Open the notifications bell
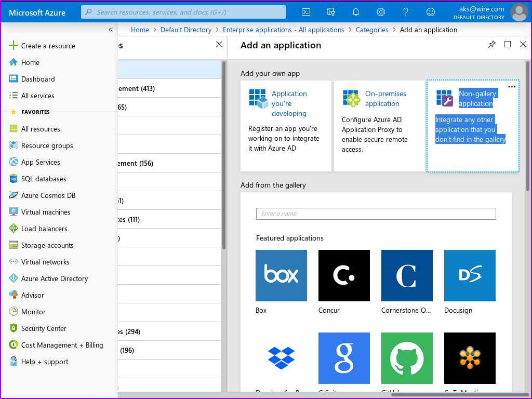This screenshot has height=399, width=532. pos(356,11)
